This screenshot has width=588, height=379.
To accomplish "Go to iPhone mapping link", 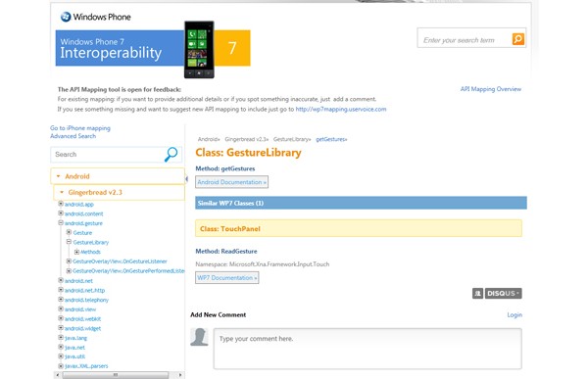I will click(80, 128).
